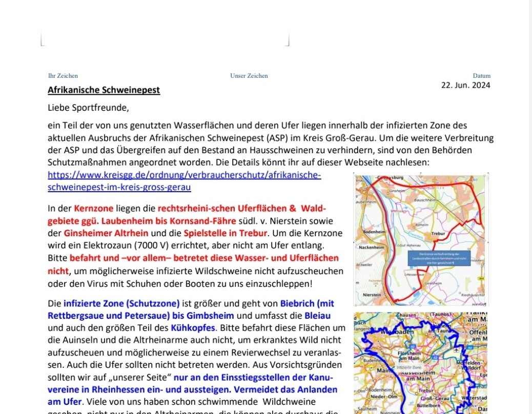Open the kreisgg.de Afrikanische Schweinepest link
The image size is (532, 414).
tap(184, 181)
